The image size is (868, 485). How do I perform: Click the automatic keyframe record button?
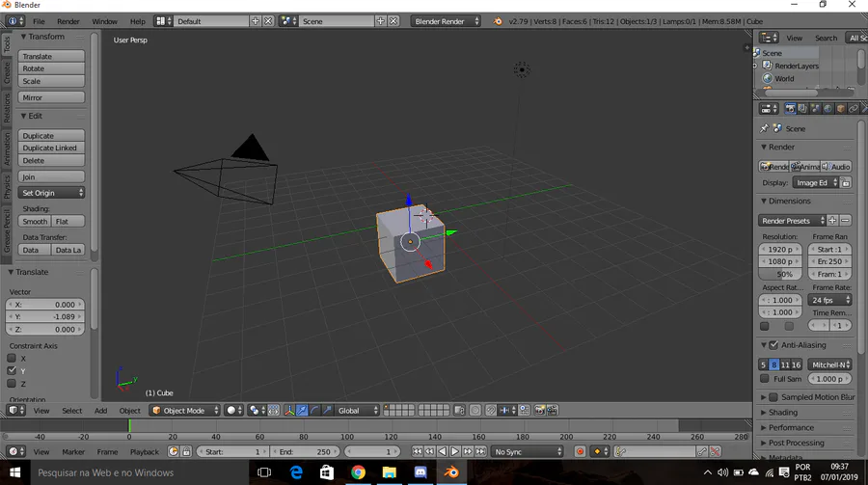click(x=581, y=452)
